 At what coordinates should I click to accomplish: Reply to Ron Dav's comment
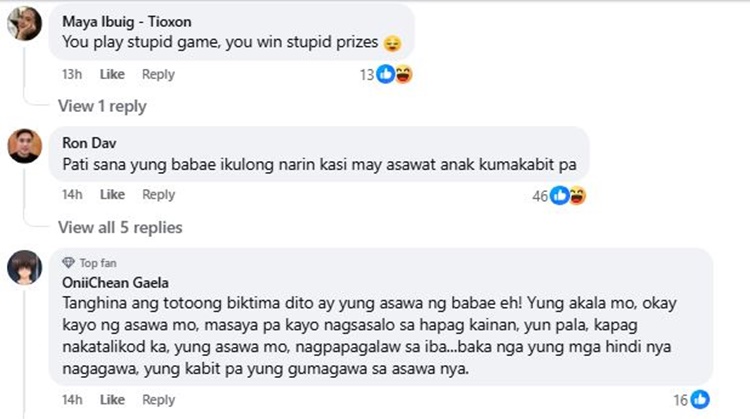(158, 195)
